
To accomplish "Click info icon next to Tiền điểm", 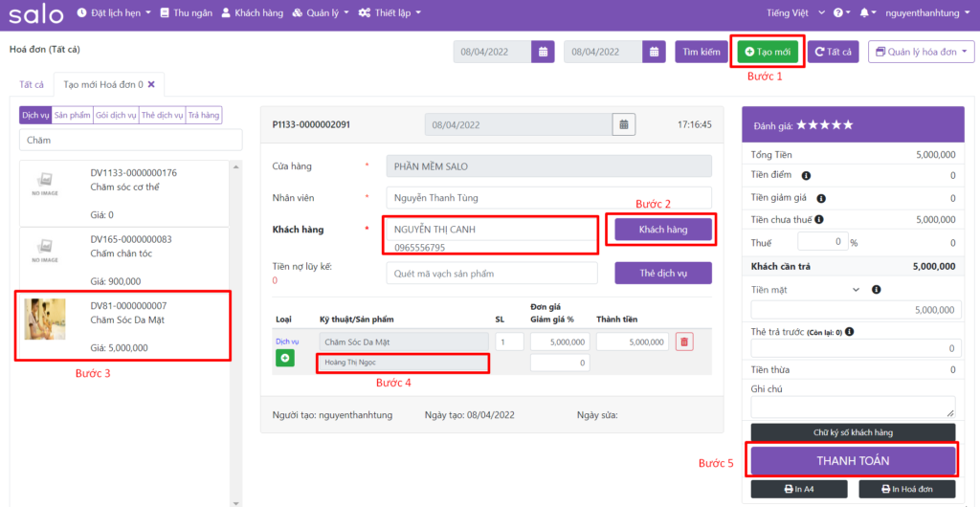I will pos(806,175).
